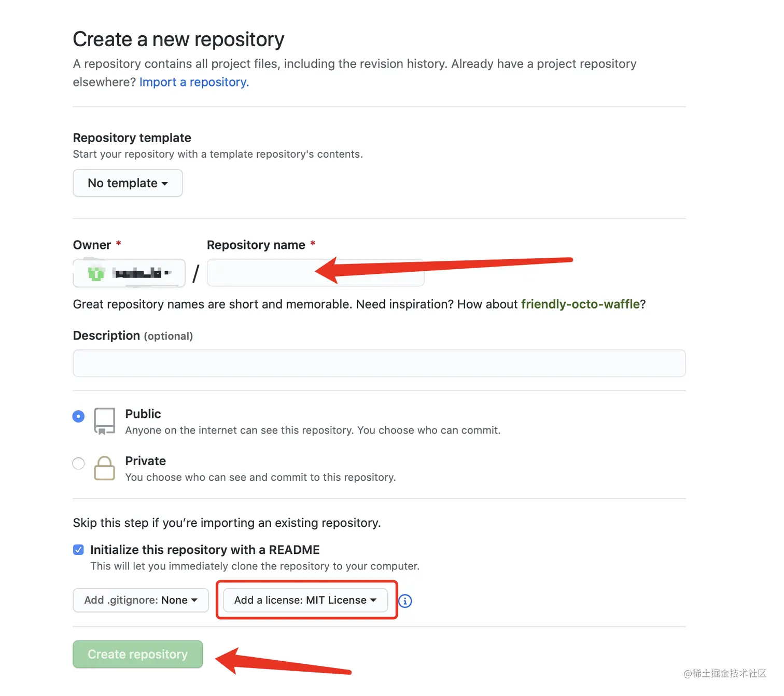Click the license info icon
The height and width of the screenshot is (696, 784).
tap(405, 601)
